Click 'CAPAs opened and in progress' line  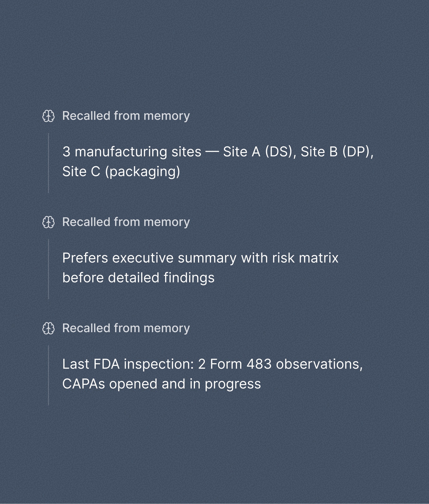(x=161, y=384)
